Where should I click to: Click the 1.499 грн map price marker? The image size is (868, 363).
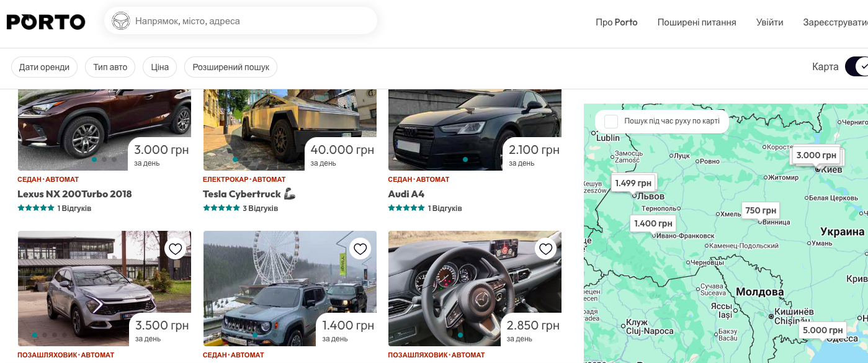pyautogui.click(x=633, y=183)
